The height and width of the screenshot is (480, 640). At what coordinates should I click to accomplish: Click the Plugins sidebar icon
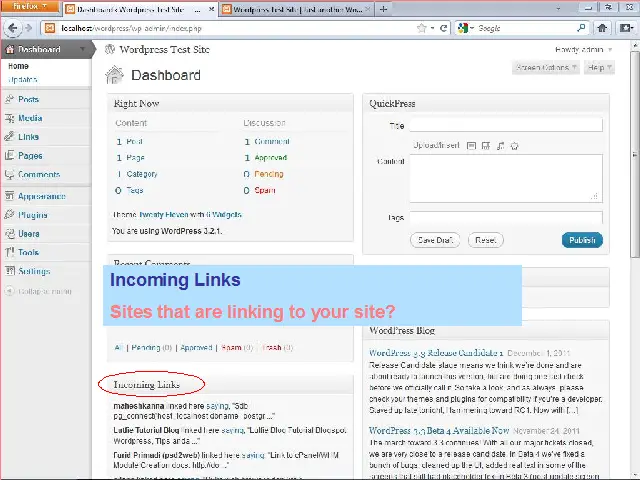pos(9,215)
